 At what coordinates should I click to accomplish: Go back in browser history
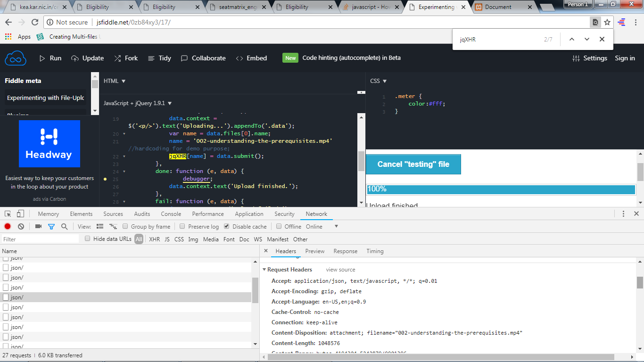8,22
